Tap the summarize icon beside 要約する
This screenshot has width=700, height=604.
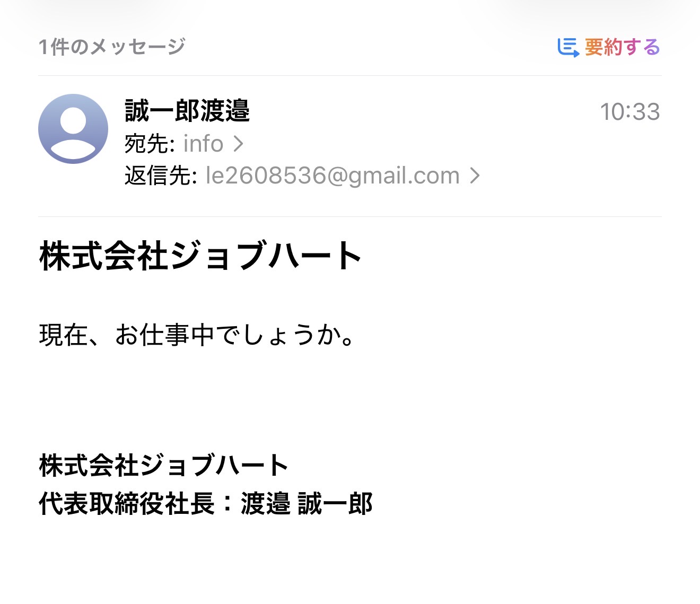tap(568, 47)
